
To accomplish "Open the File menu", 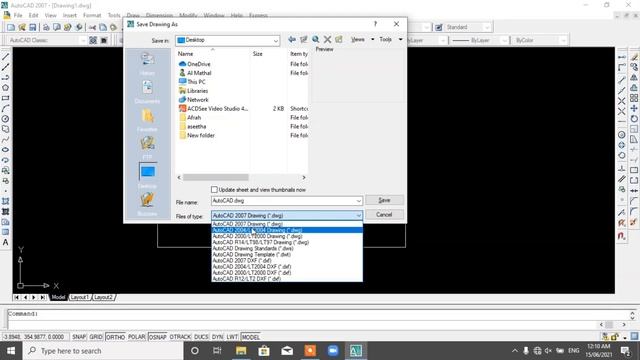I will click(18, 16).
